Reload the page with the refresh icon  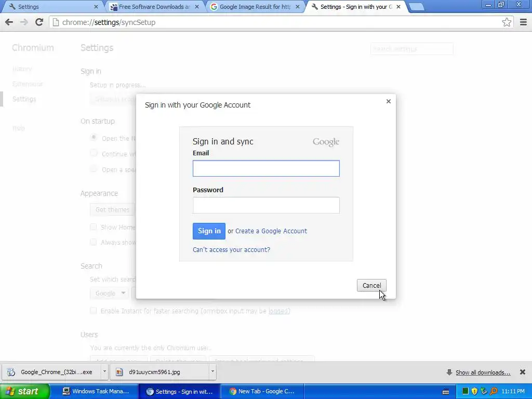coord(39,22)
